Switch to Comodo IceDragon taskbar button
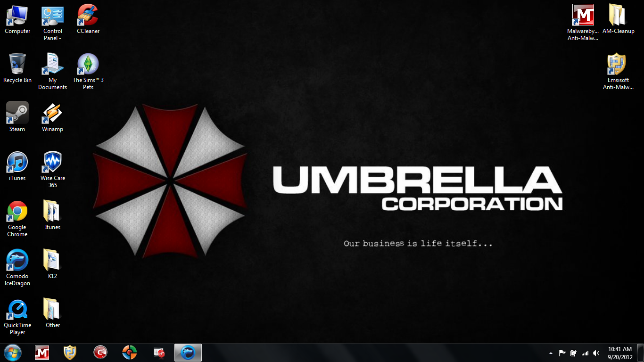The height and width of the screenshot is (362, 644). click(188, 353)
